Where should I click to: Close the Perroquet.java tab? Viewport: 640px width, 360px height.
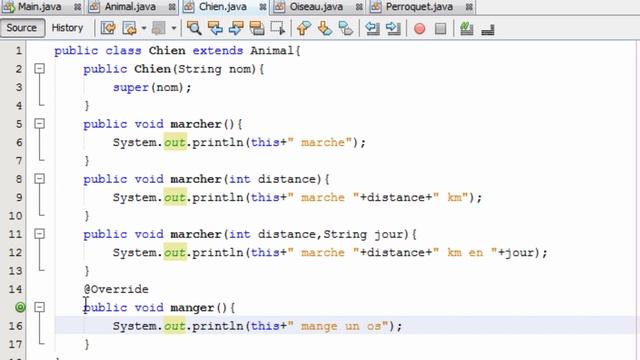tap(469, 7)
